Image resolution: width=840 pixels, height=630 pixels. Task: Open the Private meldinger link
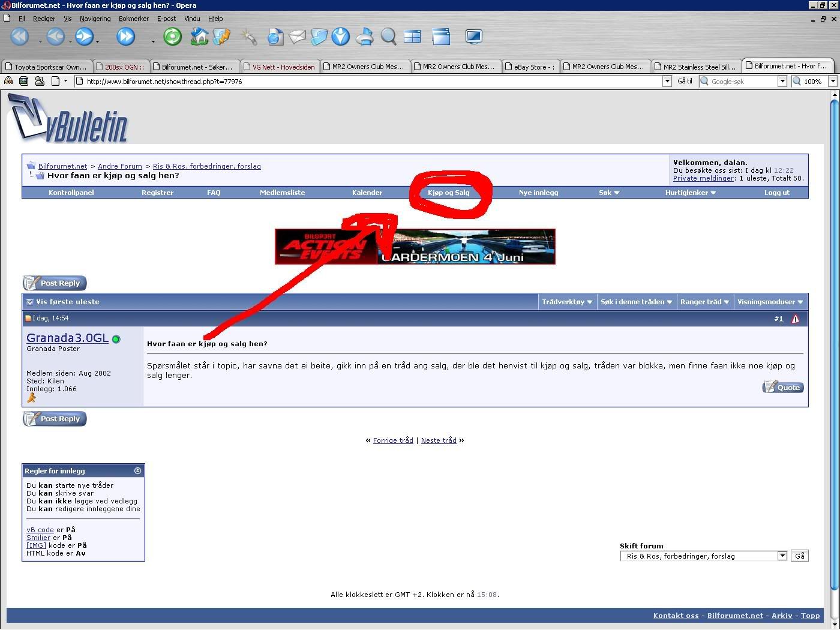[704, 178]
